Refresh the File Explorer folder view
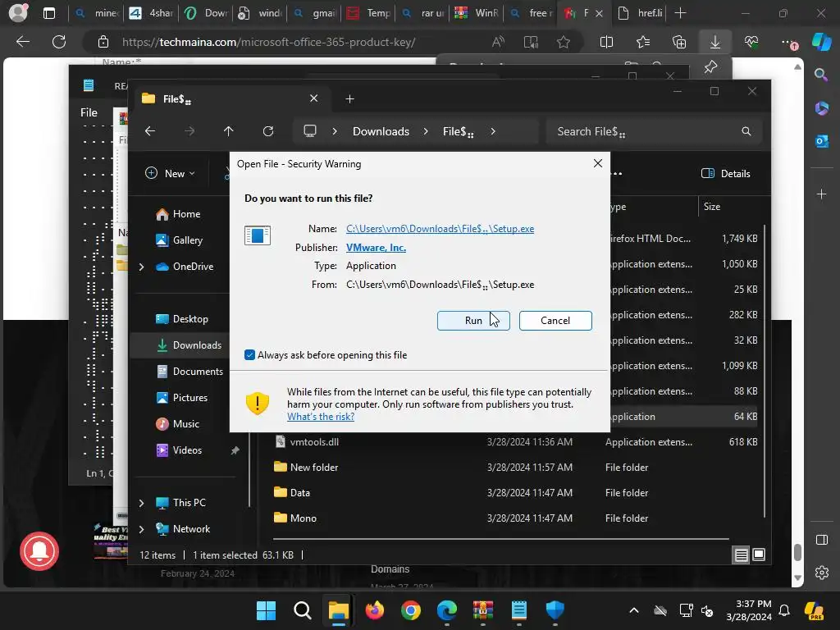 (x=268, y=131)
